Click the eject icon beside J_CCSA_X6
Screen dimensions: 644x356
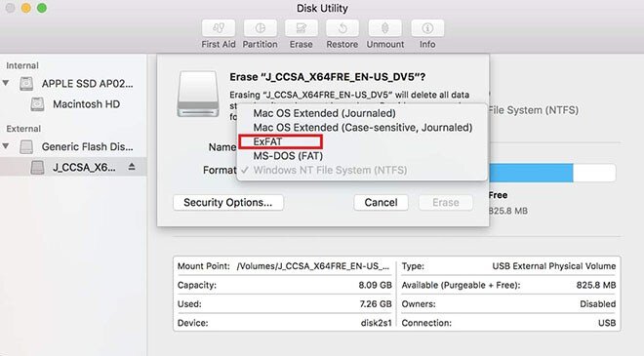tap(132, 167)
